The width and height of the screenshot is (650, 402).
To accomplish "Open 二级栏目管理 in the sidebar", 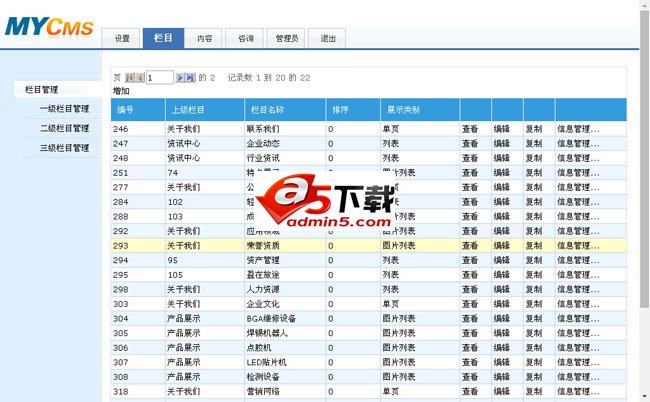I will [x=64, y=128].
